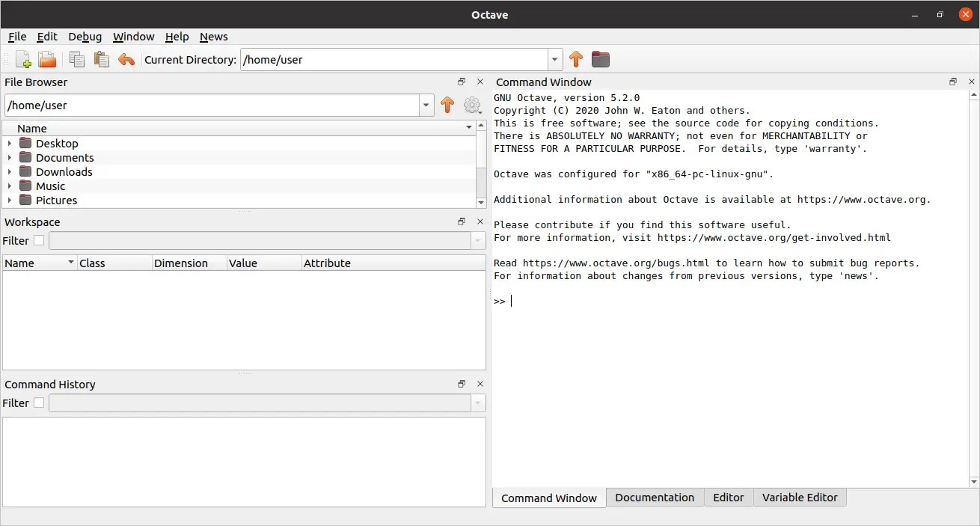Open the Command History filter dropdown
Screen dimensions: 980x526
point(478,403)
